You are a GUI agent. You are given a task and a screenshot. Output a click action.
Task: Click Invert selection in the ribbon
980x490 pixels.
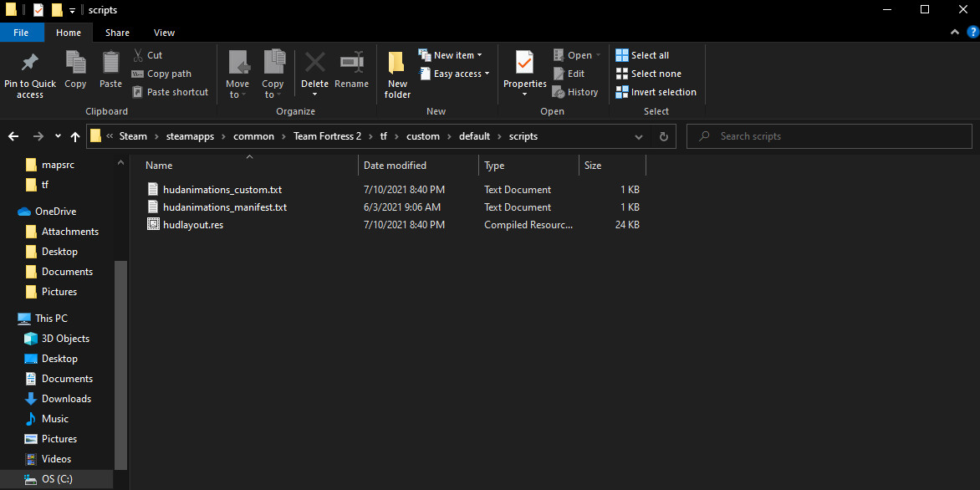pos(656,92)
